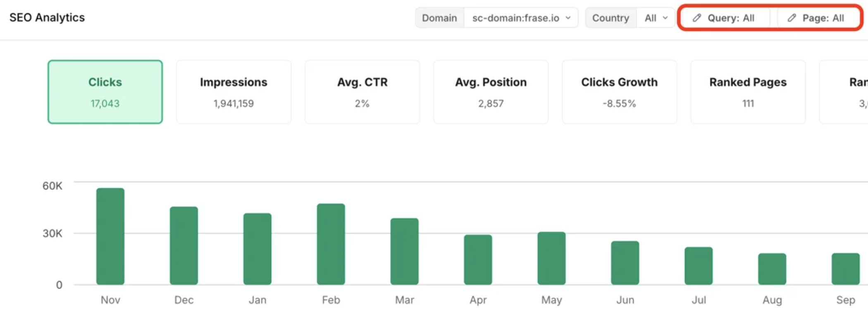Screen dimensions: 868x317
Task: Edit the Page: All filter
Action: [823, 18]
